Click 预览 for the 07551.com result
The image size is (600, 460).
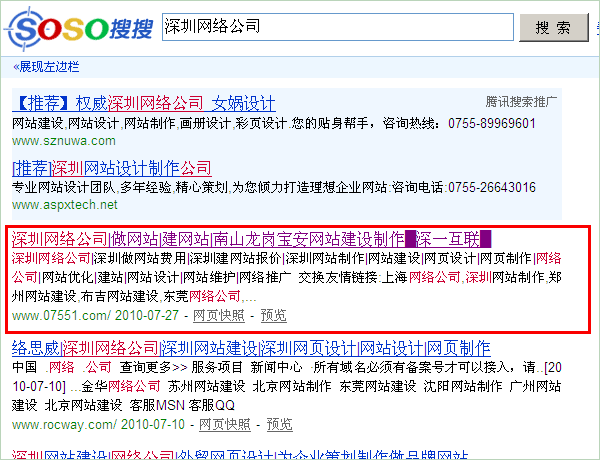[x=273, y=315]
